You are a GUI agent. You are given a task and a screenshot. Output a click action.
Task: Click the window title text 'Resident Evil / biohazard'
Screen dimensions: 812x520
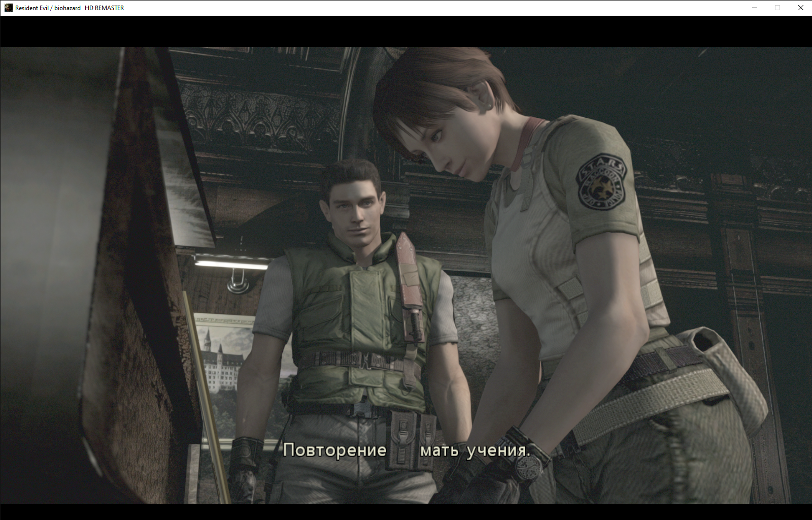click(x=48, y=8)
